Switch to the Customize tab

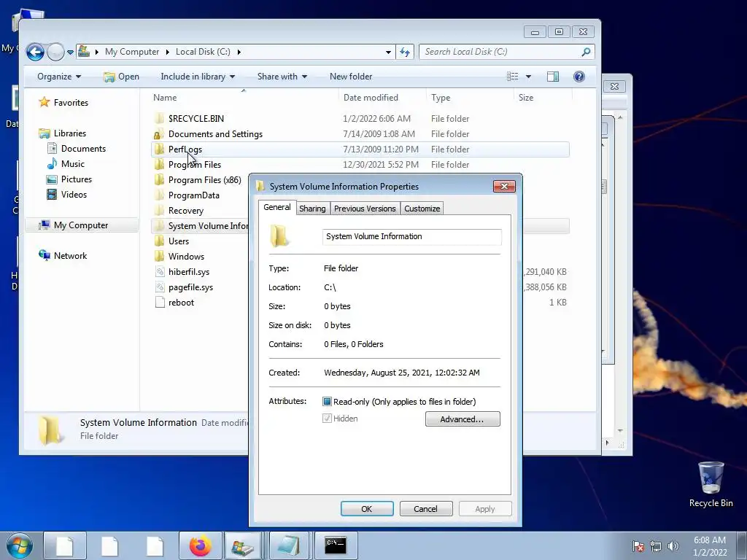pos(422,209)
